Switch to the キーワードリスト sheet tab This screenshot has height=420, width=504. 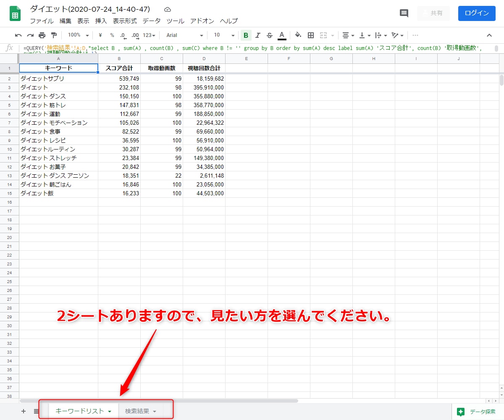79,411
